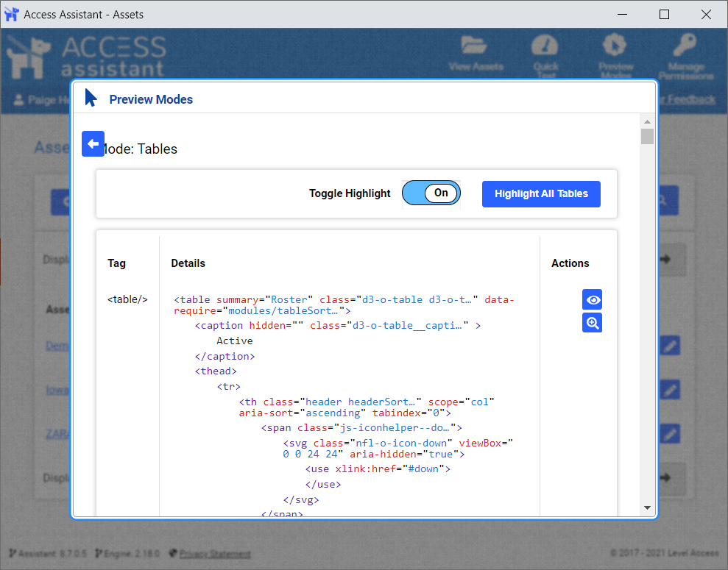
Task: Click the <thead> line in the code
Action: pos(216,371)
